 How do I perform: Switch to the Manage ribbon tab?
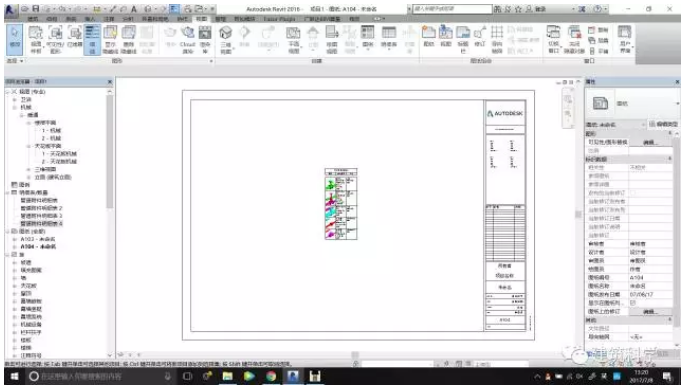coord(221,19)
